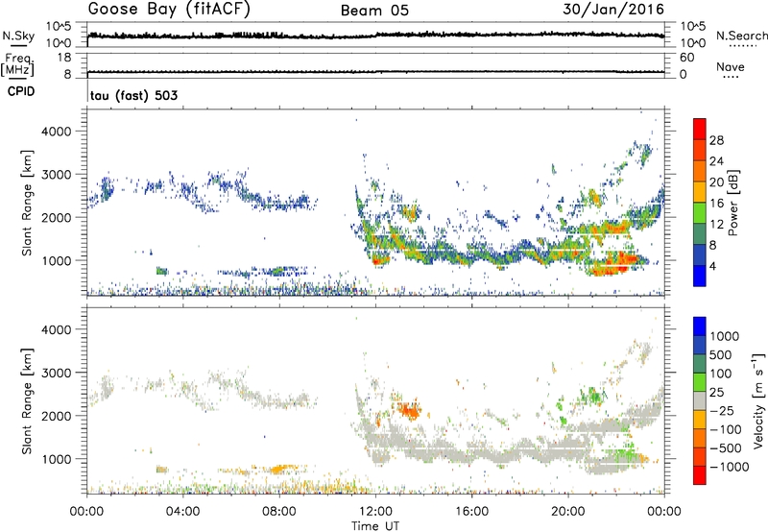Click the 'Power [dB]' colorbar title
This screenshot has height=532, width=768.
[732, 203]
